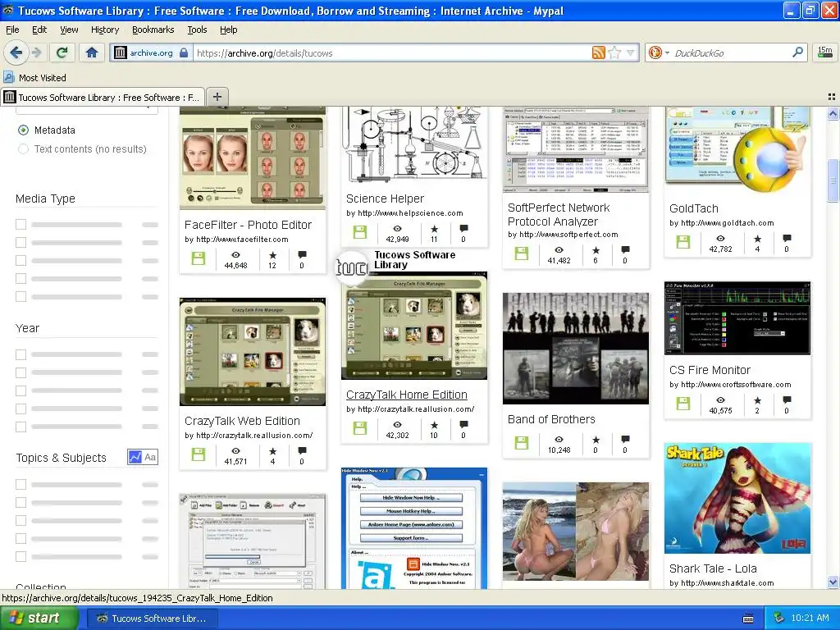Click the Shark Tale Lola thumbnail
The width and height of the screenshot is (840, 630).
pos(737,498)
